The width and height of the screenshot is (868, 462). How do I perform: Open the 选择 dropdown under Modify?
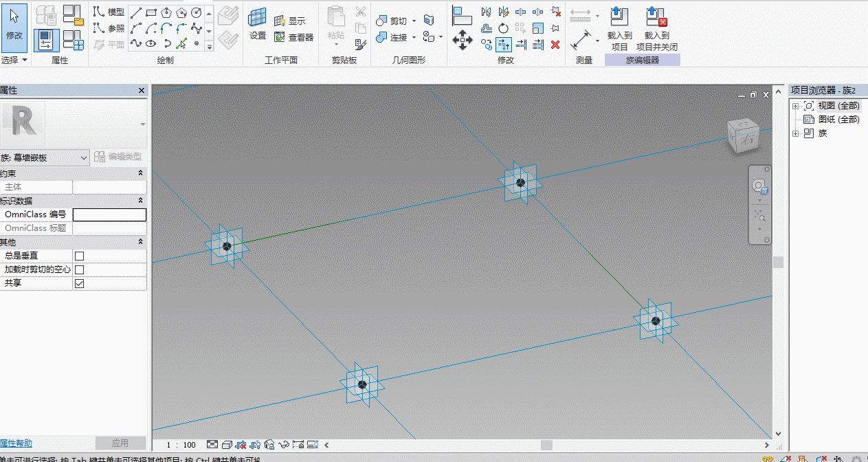(x=14, y=60)
